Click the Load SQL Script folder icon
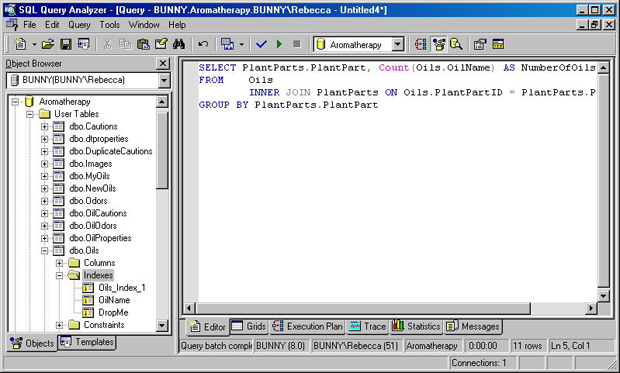 click(48, 44)
